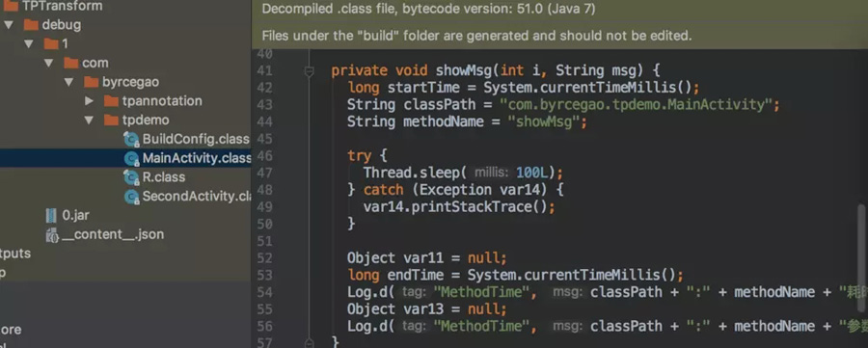Click line number 54 in gutter
868x348 pixels.
pyautogui.click(x=265, y=292)
